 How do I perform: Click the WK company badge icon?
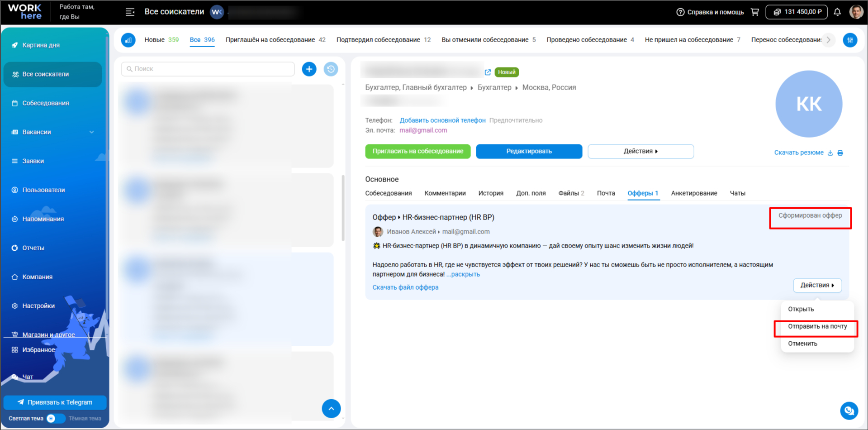217,12
